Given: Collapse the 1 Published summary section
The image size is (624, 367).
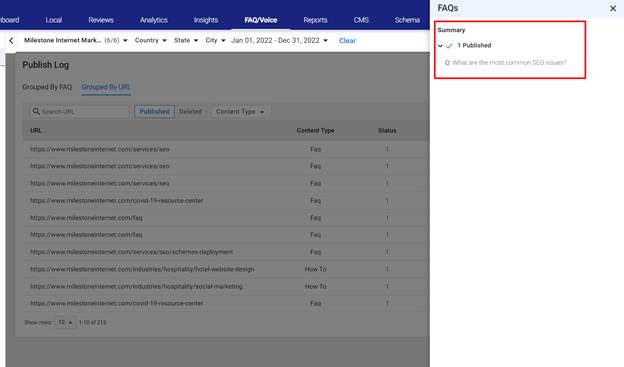Looking at the screenshot, I should (x=440, y=46).
